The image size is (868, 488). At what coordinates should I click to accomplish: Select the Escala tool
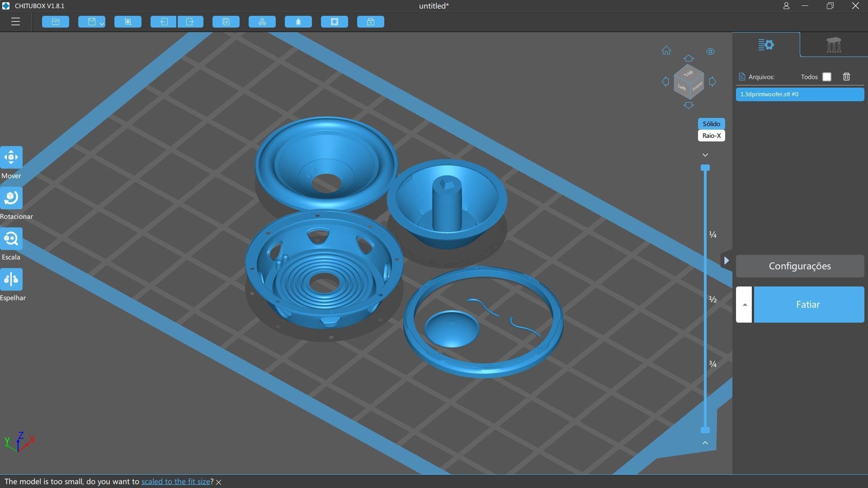[x=11, y=239]
